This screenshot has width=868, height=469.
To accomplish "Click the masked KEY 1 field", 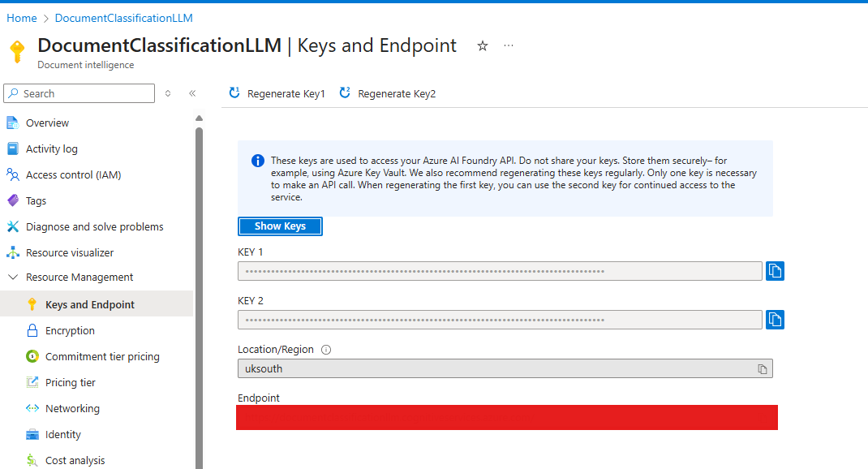I will tap(500, 271).
